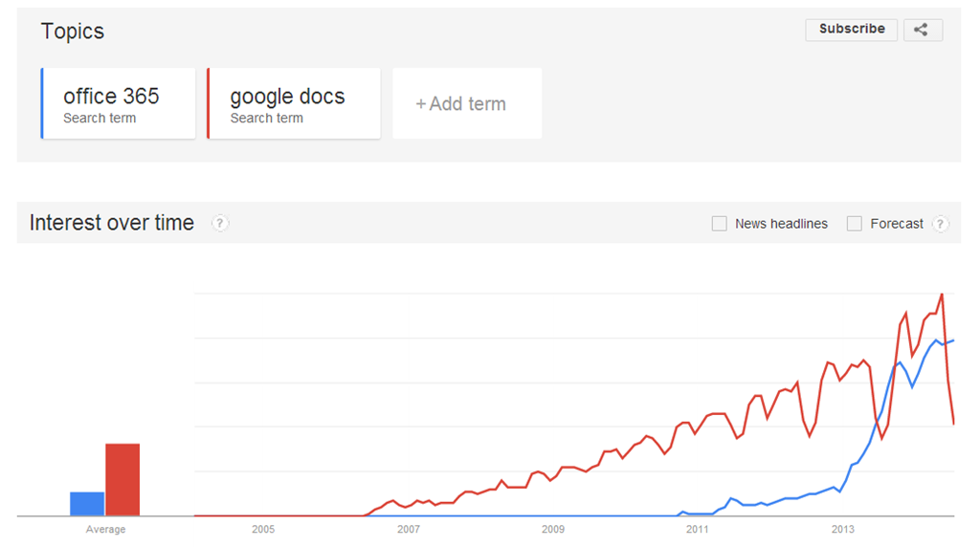Click the blue office 365 average bar
This screenshot has width=980, height=547.
[87, 503]
